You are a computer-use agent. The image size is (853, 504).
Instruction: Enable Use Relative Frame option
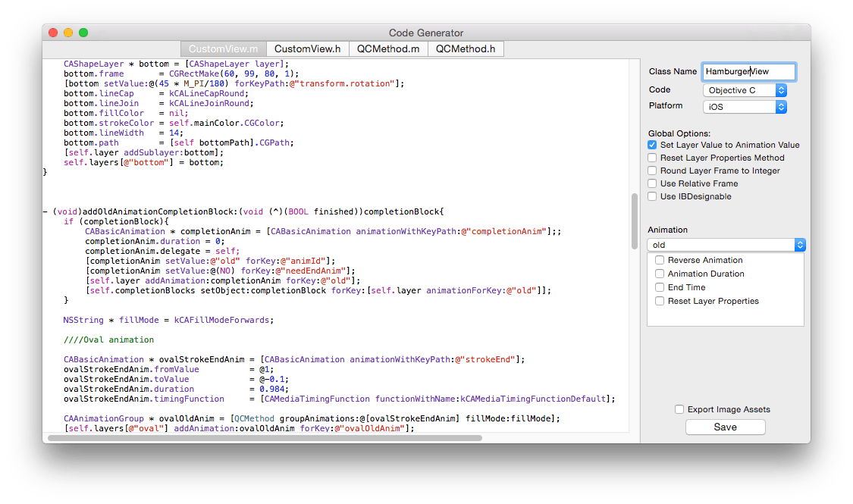pos(652,183)
